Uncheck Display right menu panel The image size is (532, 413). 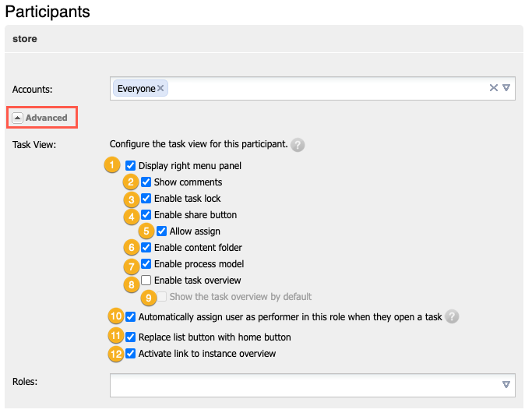pos(131,165)
